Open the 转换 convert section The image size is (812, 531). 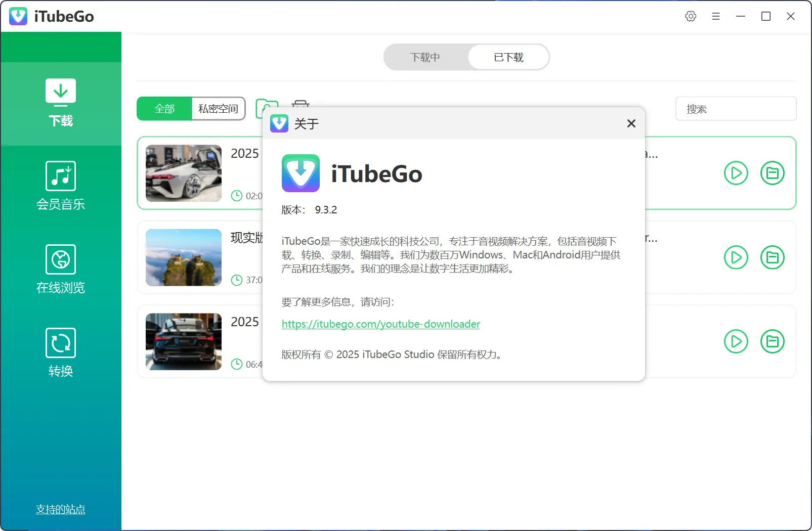pos(61,353)
